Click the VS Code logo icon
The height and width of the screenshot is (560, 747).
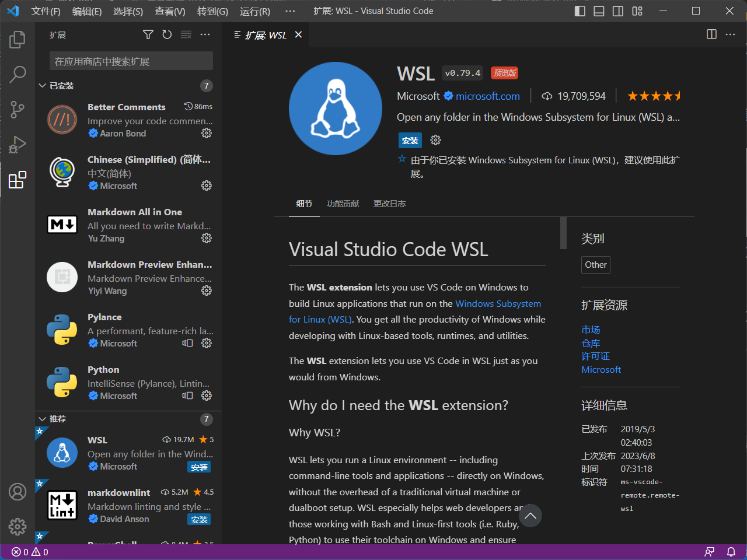(x=13, y=11)
